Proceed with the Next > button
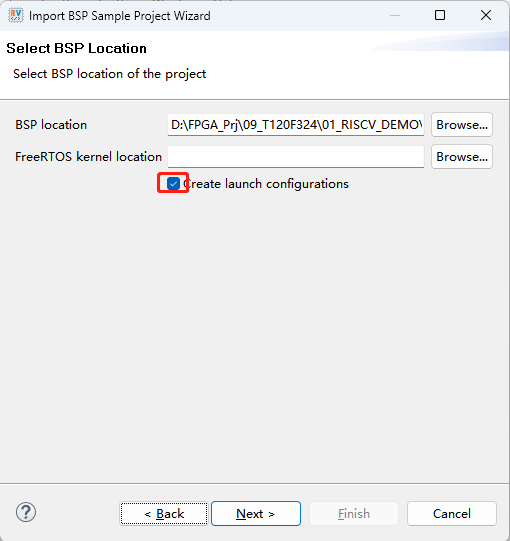This screenshot has height=541, width=510. 256,514
